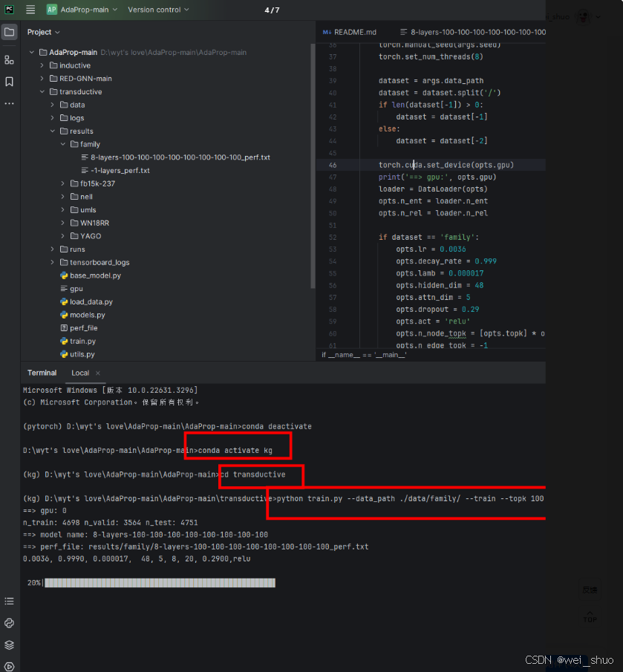Click the 反馈 feedback button on webpage
Image resolution: width=623 pixels, height=672 pixels.
pos(590,590)
